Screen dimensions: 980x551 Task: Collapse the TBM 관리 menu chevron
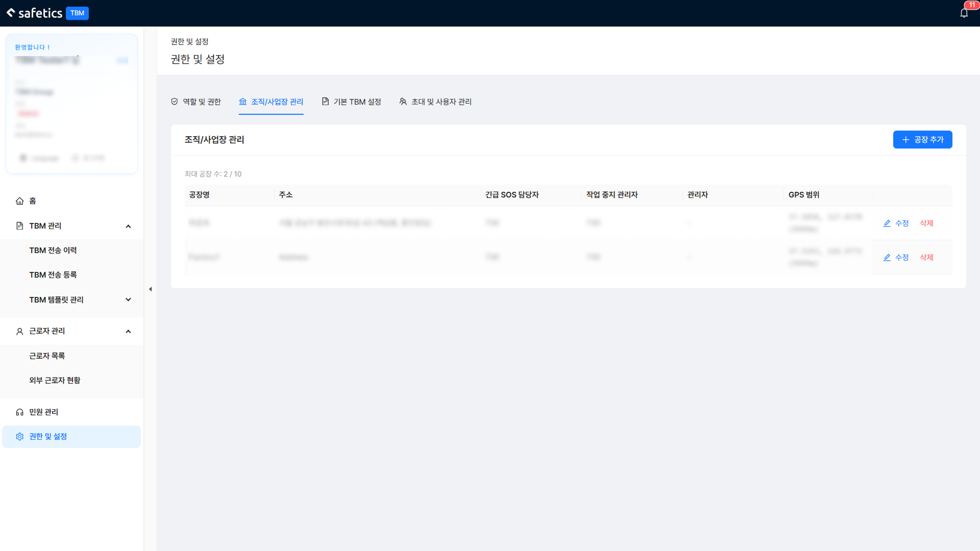[x=128, y=226]
